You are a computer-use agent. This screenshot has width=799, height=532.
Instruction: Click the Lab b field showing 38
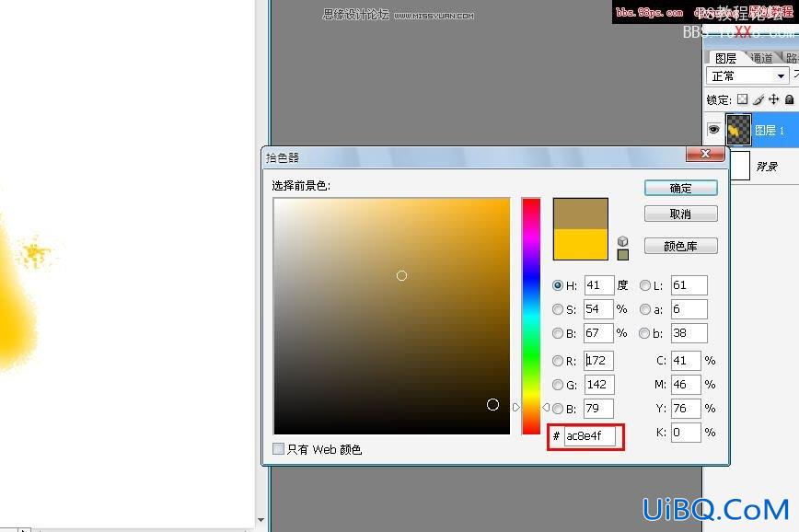(x=689, y=333)
